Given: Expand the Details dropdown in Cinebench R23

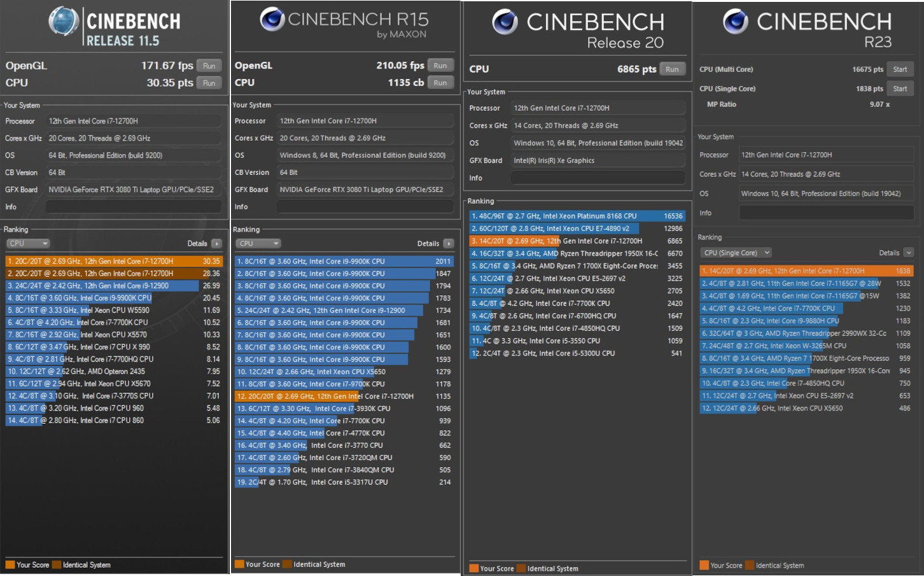Looking at the screenshot, I should point(909,253).
